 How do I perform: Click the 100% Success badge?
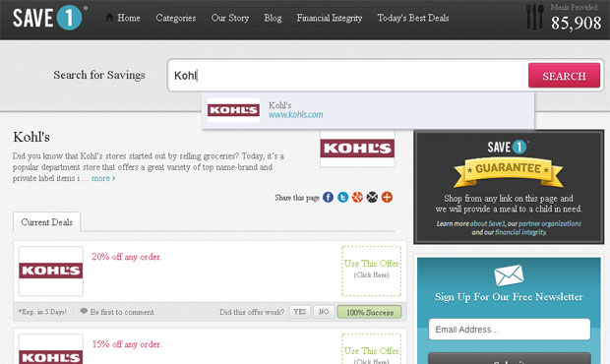[x=369, y=312]
